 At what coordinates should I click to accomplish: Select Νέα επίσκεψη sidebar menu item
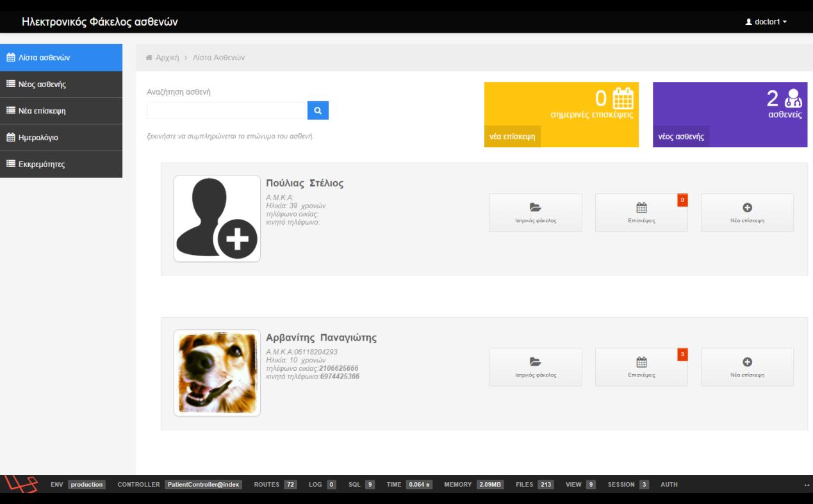61,111
